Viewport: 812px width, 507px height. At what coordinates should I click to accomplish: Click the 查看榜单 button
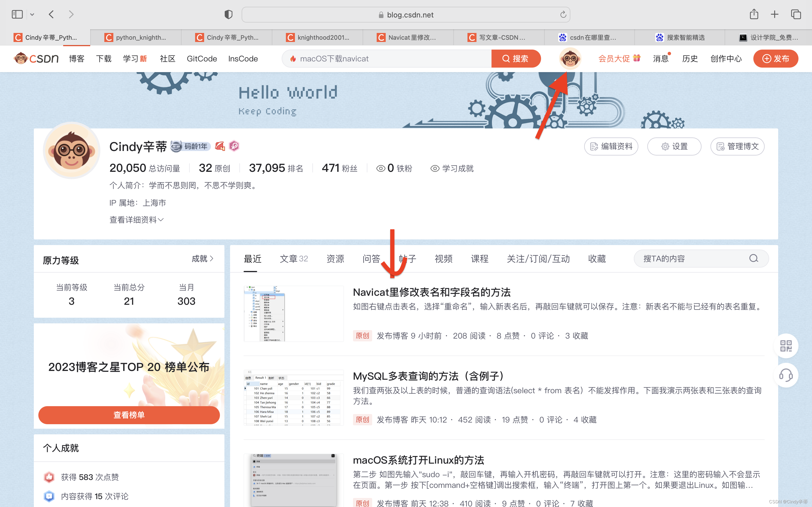click(x=129, y=415)
